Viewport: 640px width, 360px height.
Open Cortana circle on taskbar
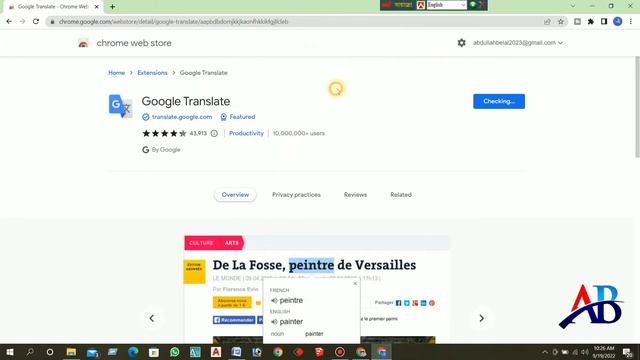[x=50, y=352]
